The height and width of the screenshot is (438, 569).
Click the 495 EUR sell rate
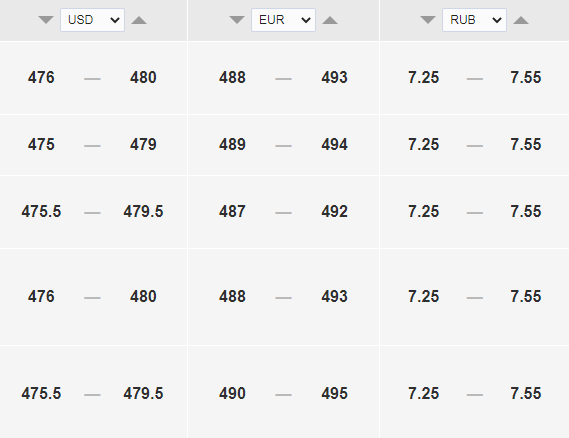click(x=335, y=394)
